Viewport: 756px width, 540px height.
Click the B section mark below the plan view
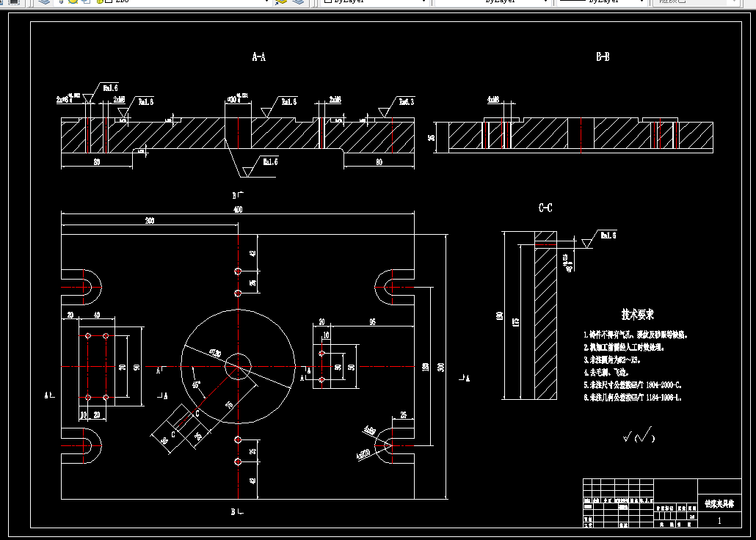[x=237, y=511]
